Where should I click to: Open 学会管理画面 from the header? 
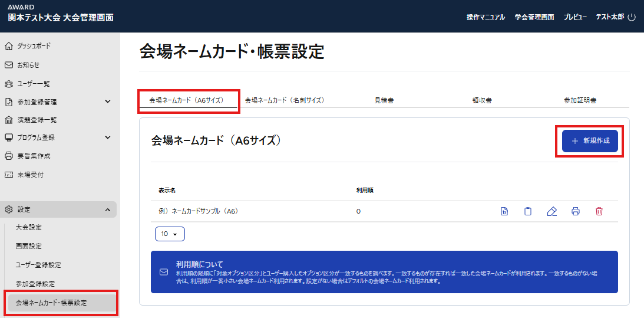(x=534, y=17)
